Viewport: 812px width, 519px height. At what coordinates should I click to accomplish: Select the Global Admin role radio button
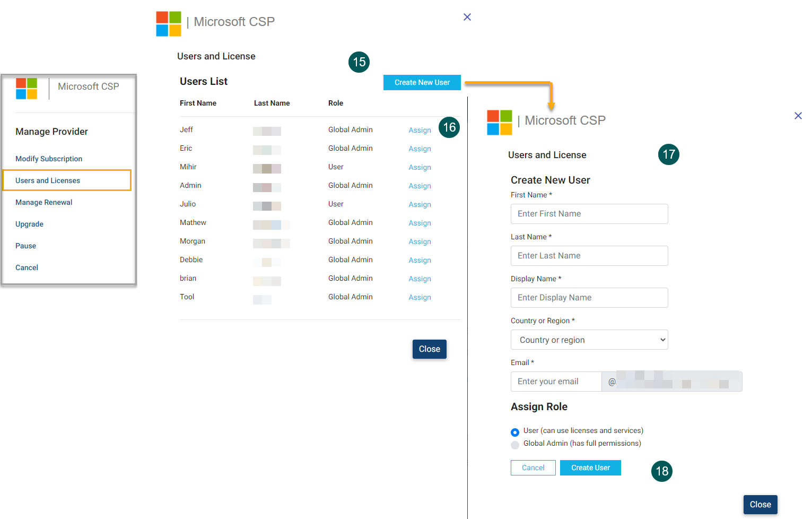click(515, 445)
